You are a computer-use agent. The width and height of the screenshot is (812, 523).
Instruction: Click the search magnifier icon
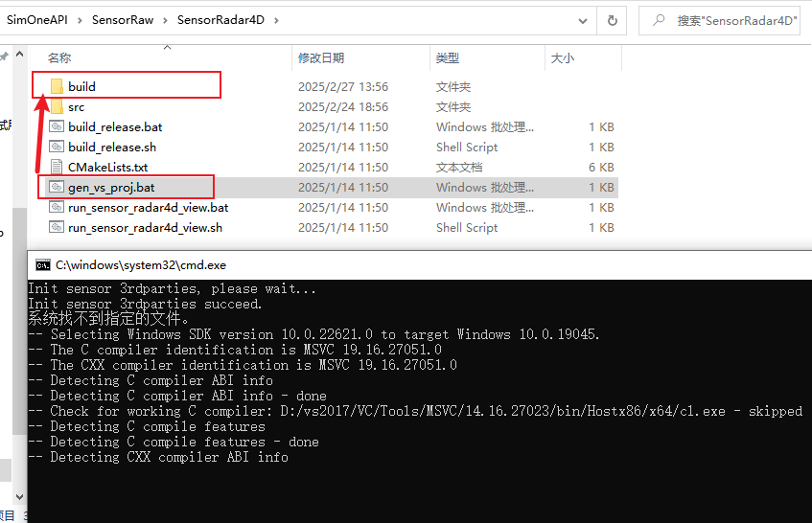(x=659, y=20)
